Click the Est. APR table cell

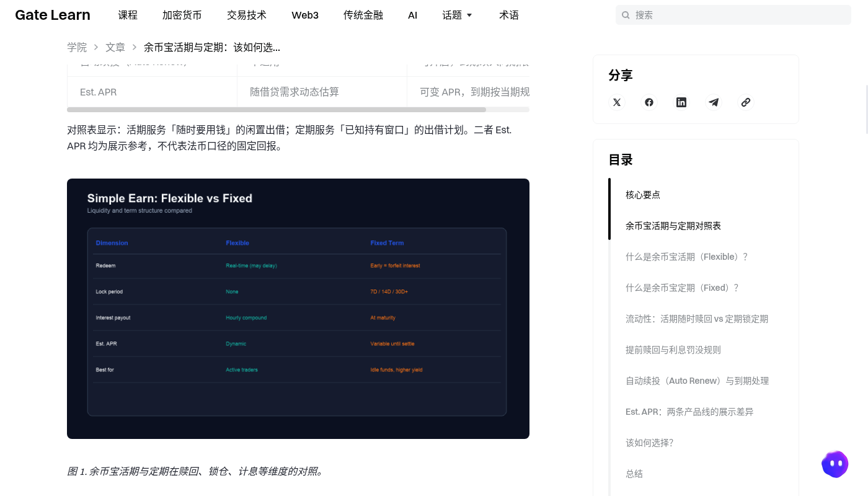[x=152, y=92]
